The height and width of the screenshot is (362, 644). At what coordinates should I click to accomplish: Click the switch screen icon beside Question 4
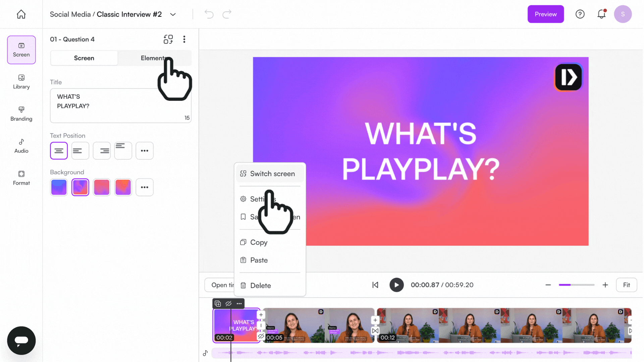168,39
